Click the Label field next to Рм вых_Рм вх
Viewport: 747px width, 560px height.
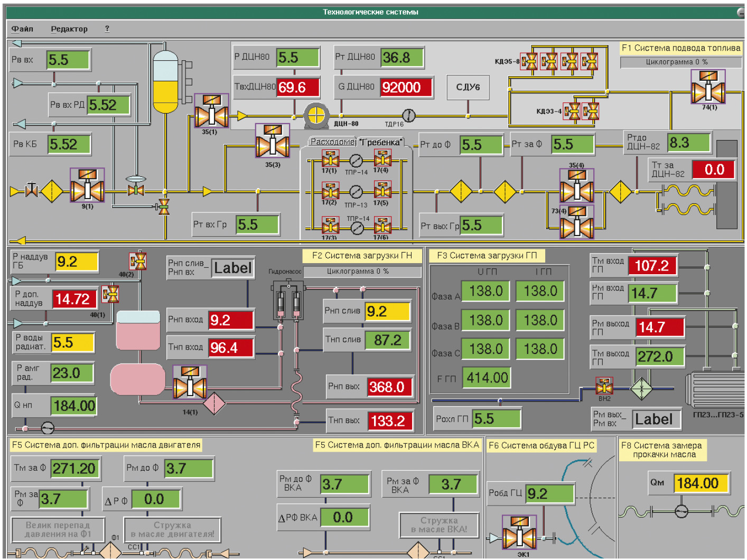coord(657,419)
